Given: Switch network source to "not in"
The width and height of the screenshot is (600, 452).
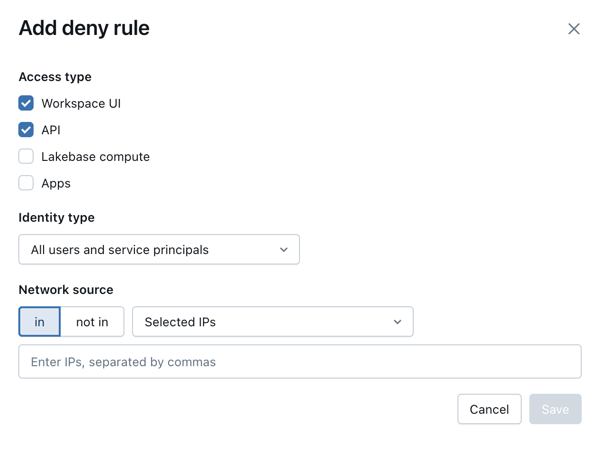Looking at the screenshot, I should 92,322.
